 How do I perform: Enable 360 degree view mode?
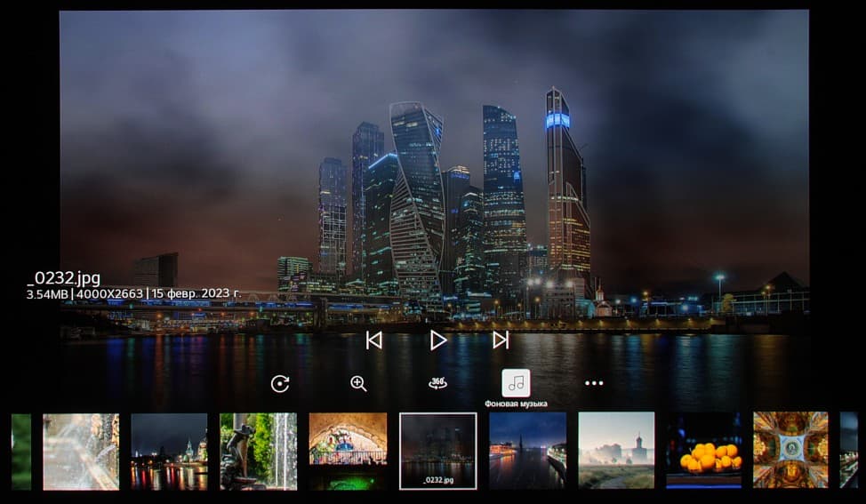coord(438,383)
